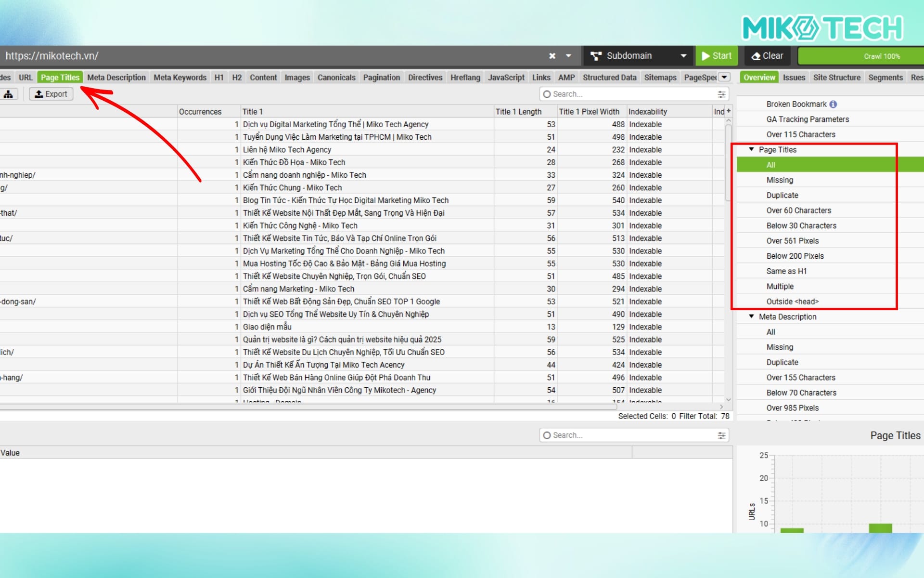The width and height of the screenshot is (924, 578).
Task: Click the Clear eraser button
Action: [768, 56]
